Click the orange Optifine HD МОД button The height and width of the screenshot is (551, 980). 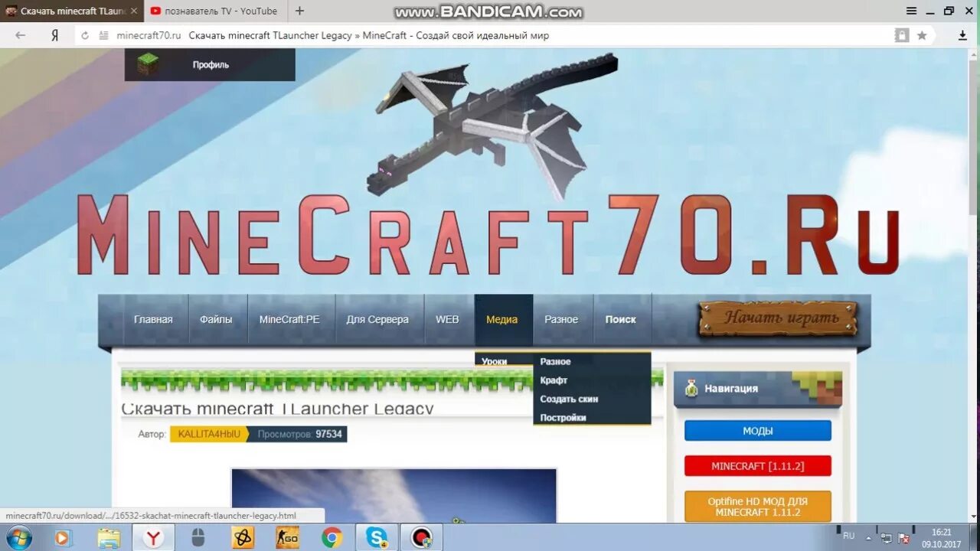tap(758, 507)
